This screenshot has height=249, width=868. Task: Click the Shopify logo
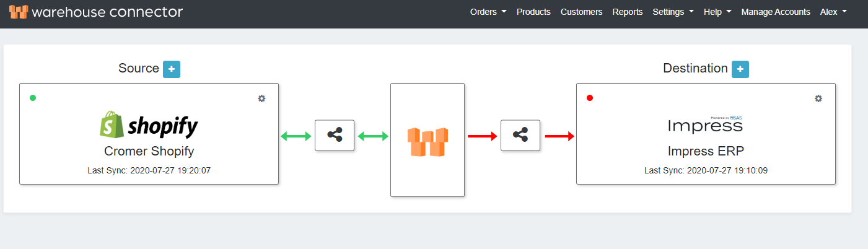point(149,126)
